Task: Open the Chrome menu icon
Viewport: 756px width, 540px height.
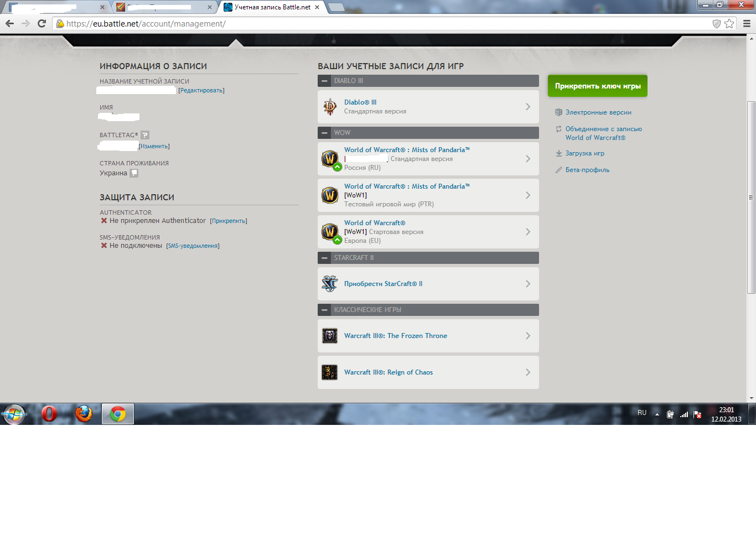Action: (747, 24)
